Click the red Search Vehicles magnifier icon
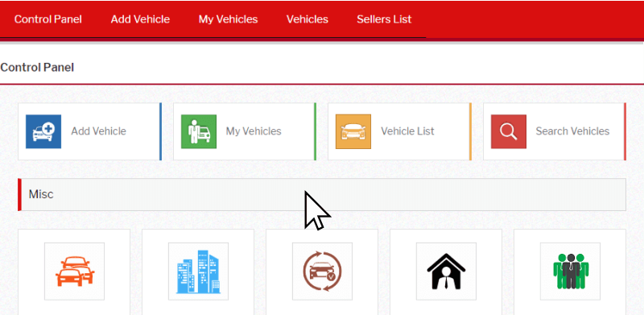Screen dimensions: 644x315 509,131
